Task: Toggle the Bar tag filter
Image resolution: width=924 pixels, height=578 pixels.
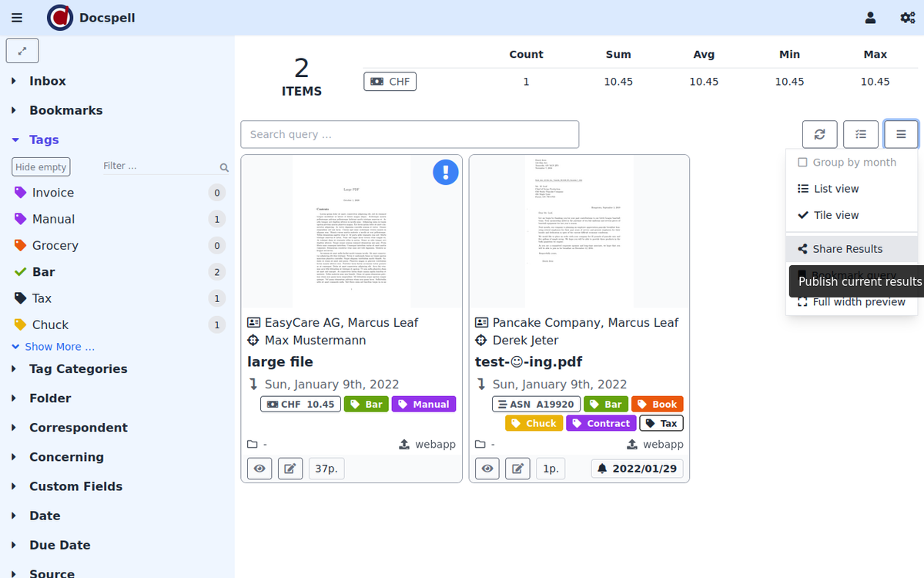Action: (43, 272)
